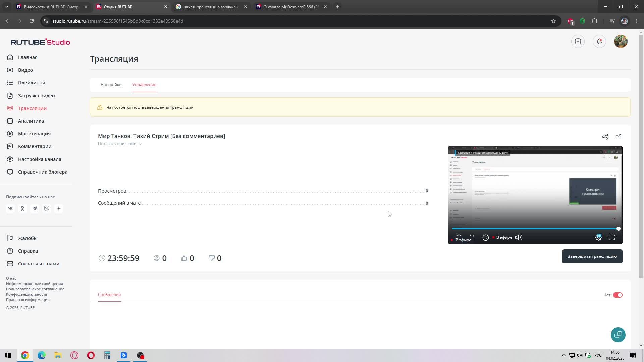Mute the player volume icon
Image resolution: width=644 pixels, height=362 pixels.
[519, 237]
